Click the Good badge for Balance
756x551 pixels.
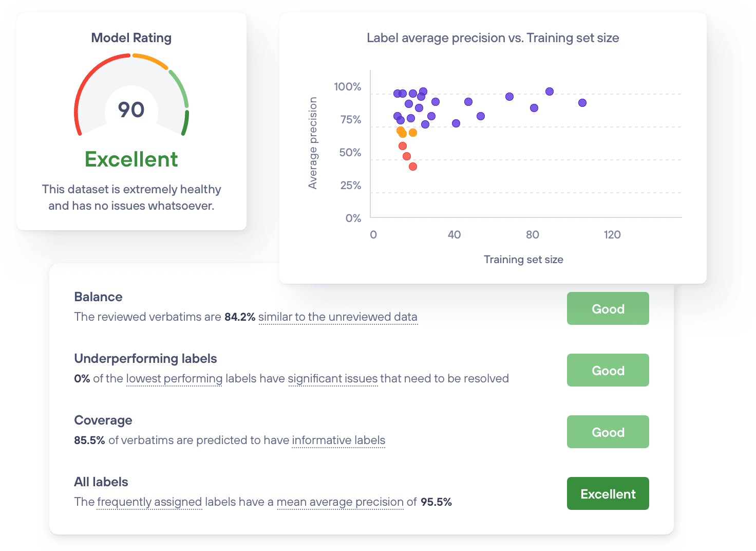[608, 308]
